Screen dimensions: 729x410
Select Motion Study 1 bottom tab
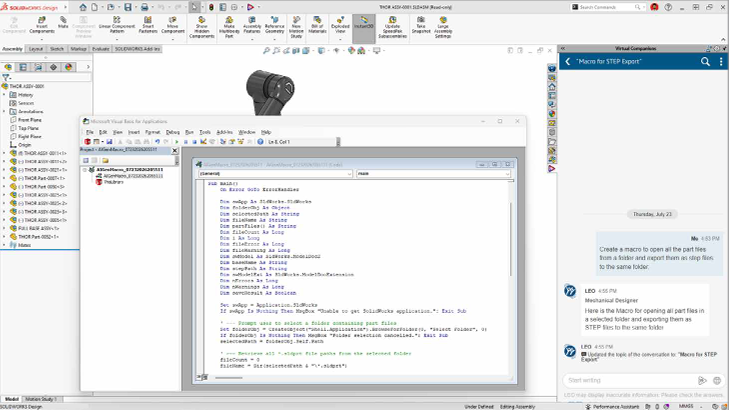[41, 399]
